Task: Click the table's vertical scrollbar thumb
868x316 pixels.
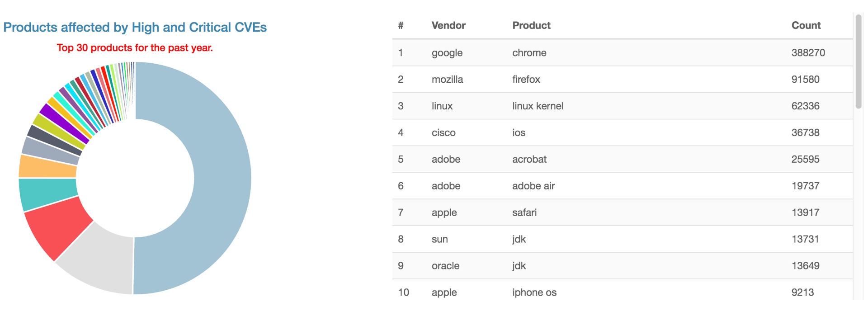Action: (859, 61)
